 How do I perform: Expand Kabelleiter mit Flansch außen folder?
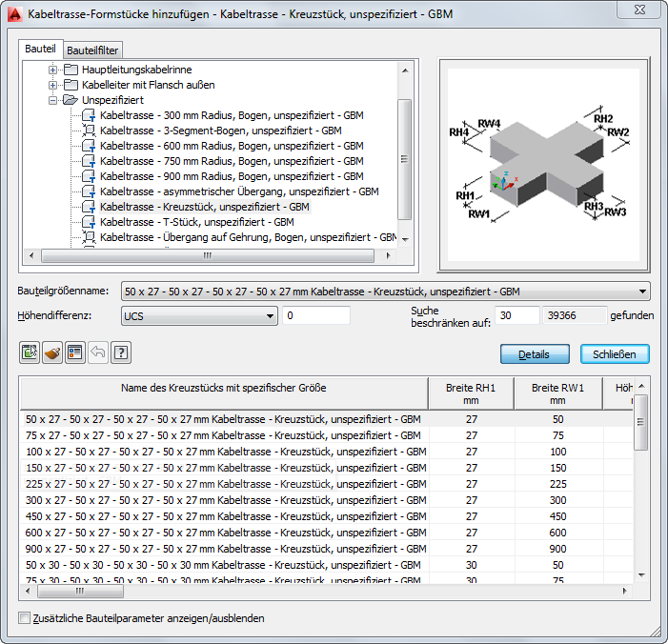(52, 85)
